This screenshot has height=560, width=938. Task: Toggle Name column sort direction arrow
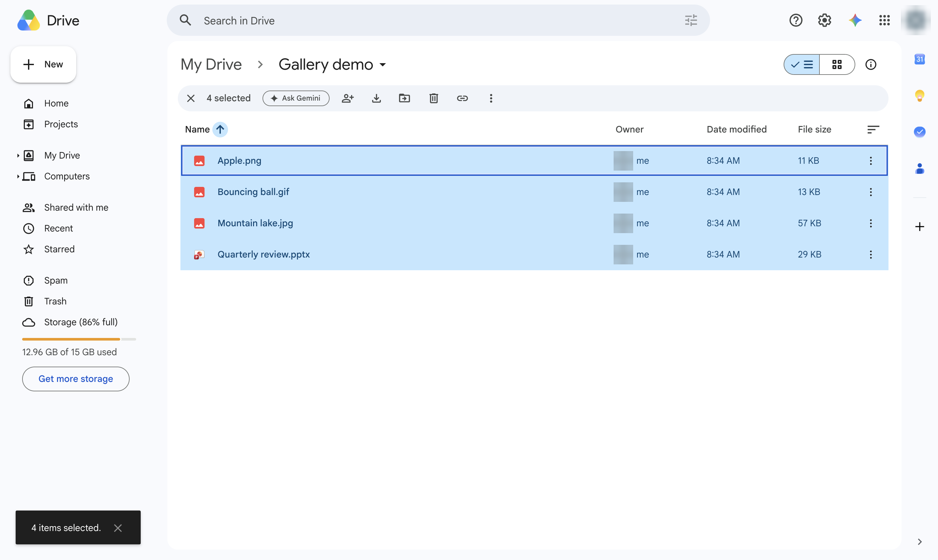coord(220,130)
